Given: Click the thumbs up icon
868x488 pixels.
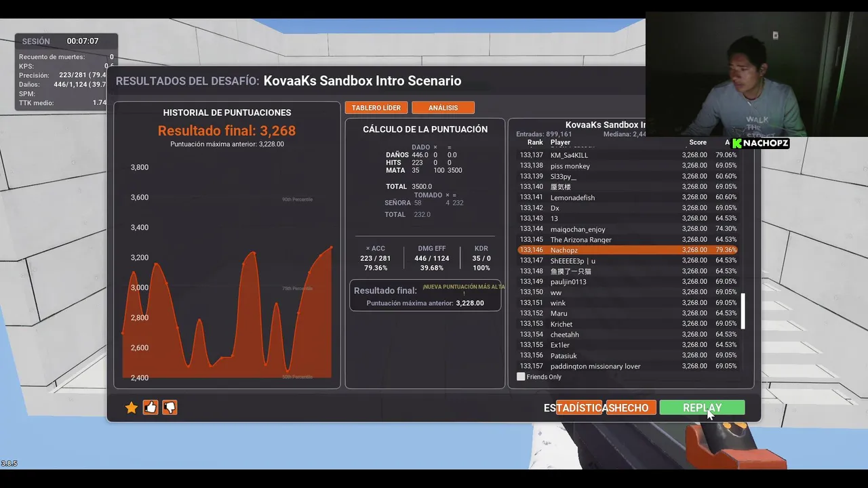Looking at the screenshot, I should (151, 407).
